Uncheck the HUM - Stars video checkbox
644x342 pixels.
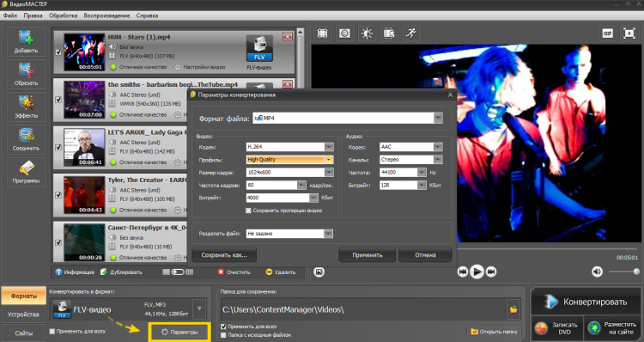[x=58, y=52]
